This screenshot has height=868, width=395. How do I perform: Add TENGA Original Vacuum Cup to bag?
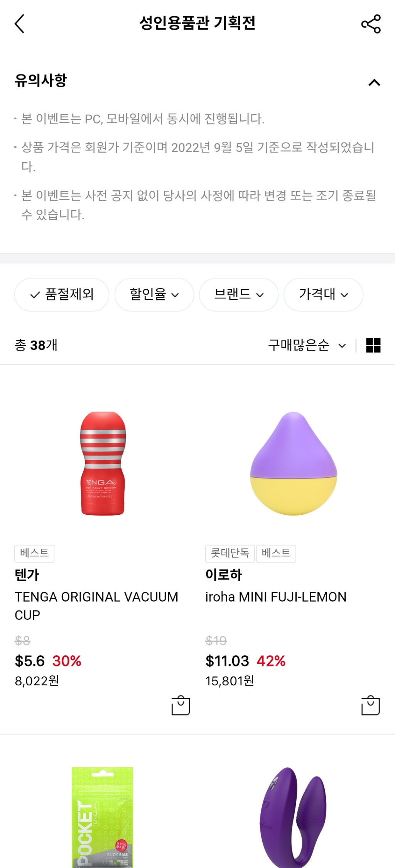[181, 705]
